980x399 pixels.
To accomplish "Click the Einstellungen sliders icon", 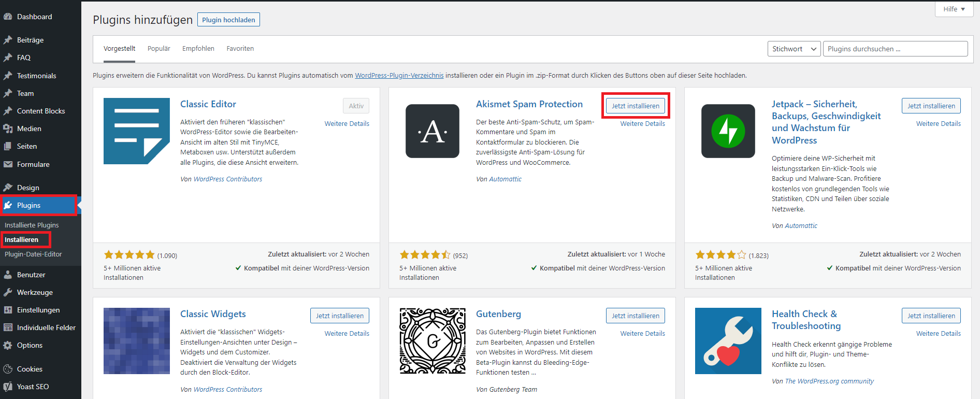I will (x=8, y=310).
